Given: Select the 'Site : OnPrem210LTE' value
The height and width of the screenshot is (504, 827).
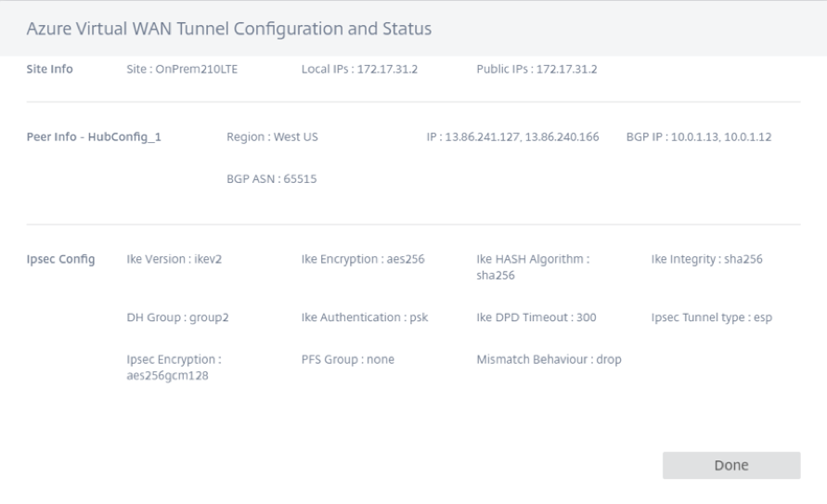Looking at the screenshot, I should click(182, 69).
